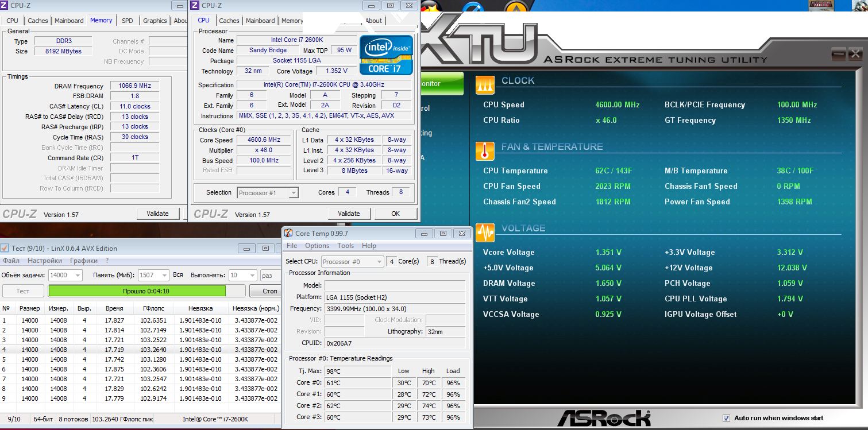Click the LinX title bar checkmark icon
This screenshot has height=430, width=868.
click(x=5, y=248)
